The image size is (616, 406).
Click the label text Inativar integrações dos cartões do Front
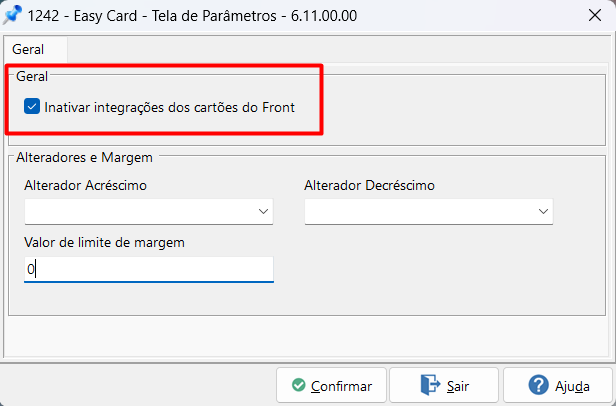[x=169, y=106]
